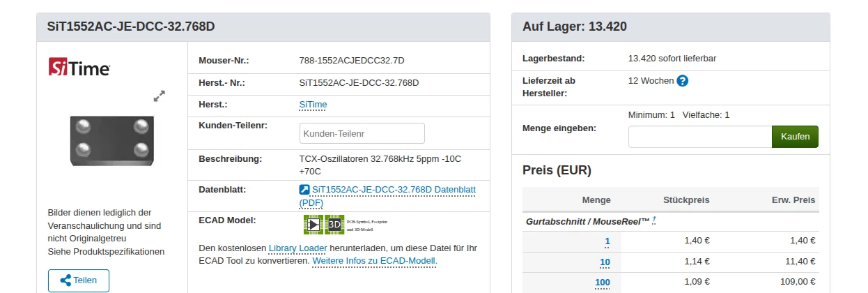Click the SiTime manufacturer logo
The image size is (868, 293).
79,68
